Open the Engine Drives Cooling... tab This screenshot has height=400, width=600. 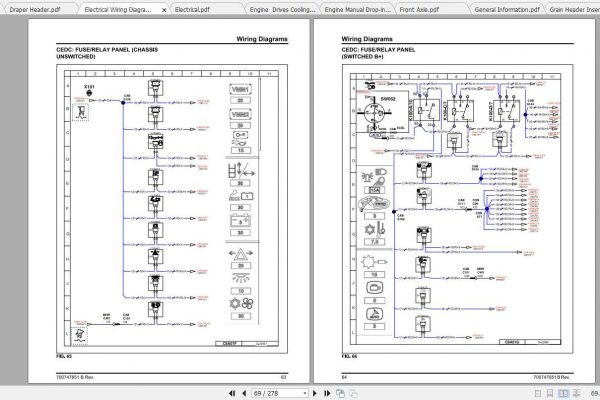click(282, 9)
